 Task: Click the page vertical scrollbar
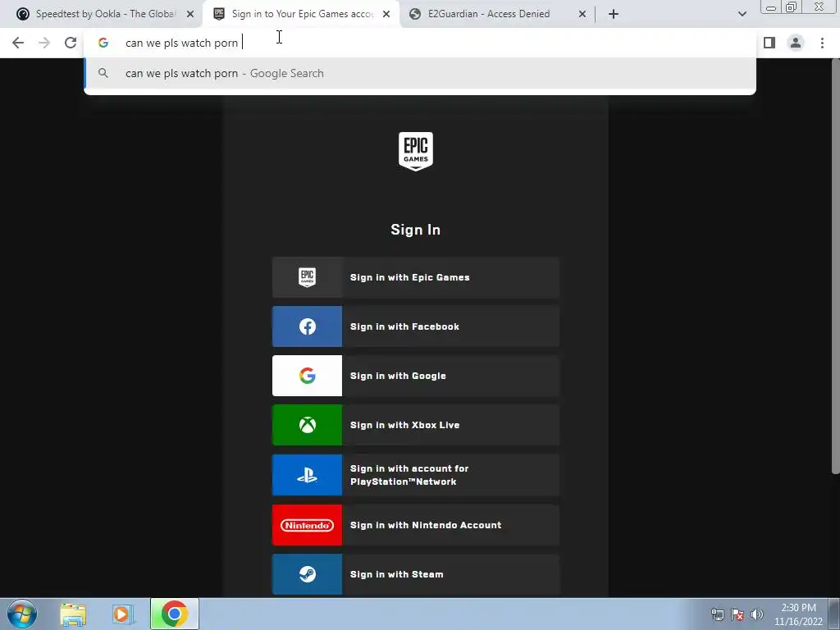[835, 268]
